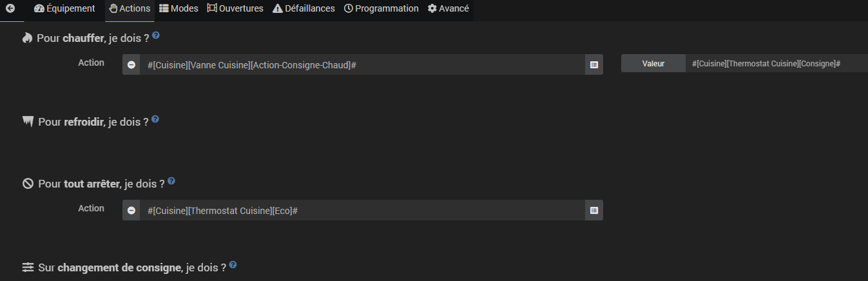This screenshot has height=281, width=868.
Task: Open command picker for the heating action
Action: (594, 64)
